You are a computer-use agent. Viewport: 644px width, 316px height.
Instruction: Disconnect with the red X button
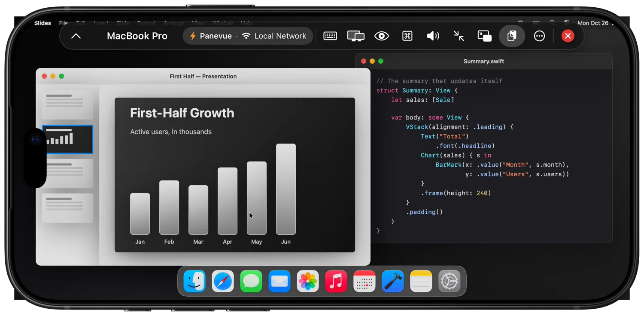tap(568, 36)
